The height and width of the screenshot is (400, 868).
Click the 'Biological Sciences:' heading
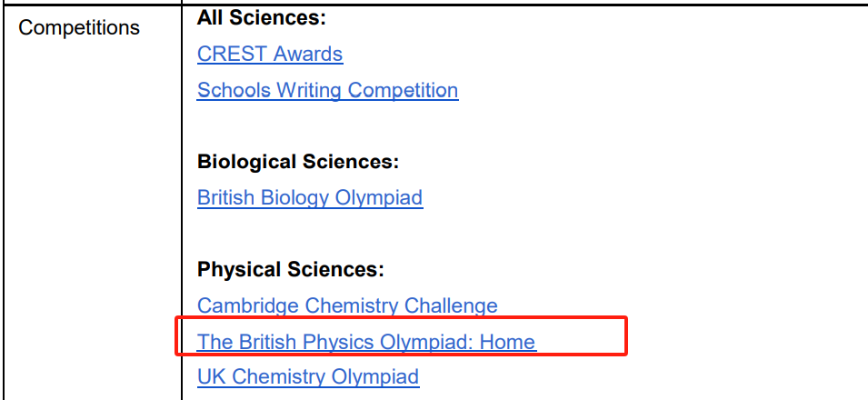tap(298, 162)
